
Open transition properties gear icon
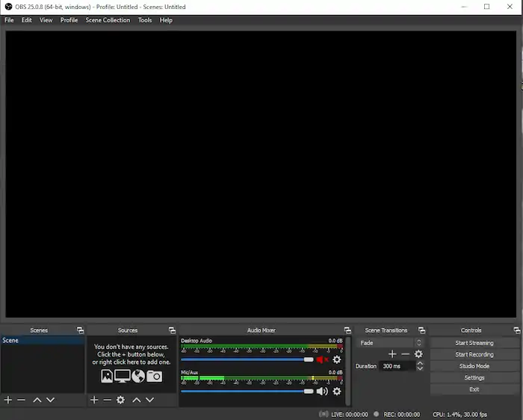point(418,354)
